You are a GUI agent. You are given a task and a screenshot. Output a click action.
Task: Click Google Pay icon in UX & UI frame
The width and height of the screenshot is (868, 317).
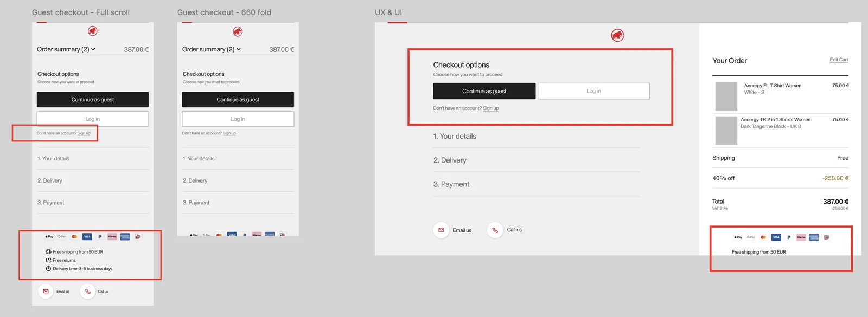[x=751, y=237]
